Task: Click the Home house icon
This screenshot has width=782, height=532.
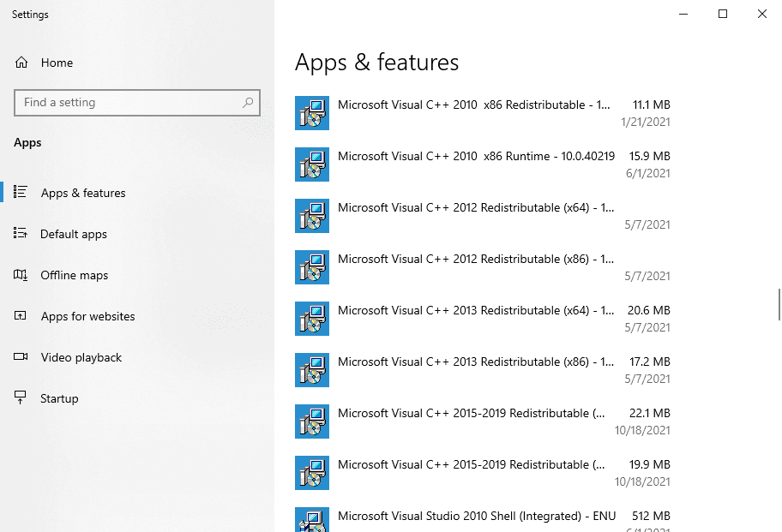Action: tap(21, 63)
